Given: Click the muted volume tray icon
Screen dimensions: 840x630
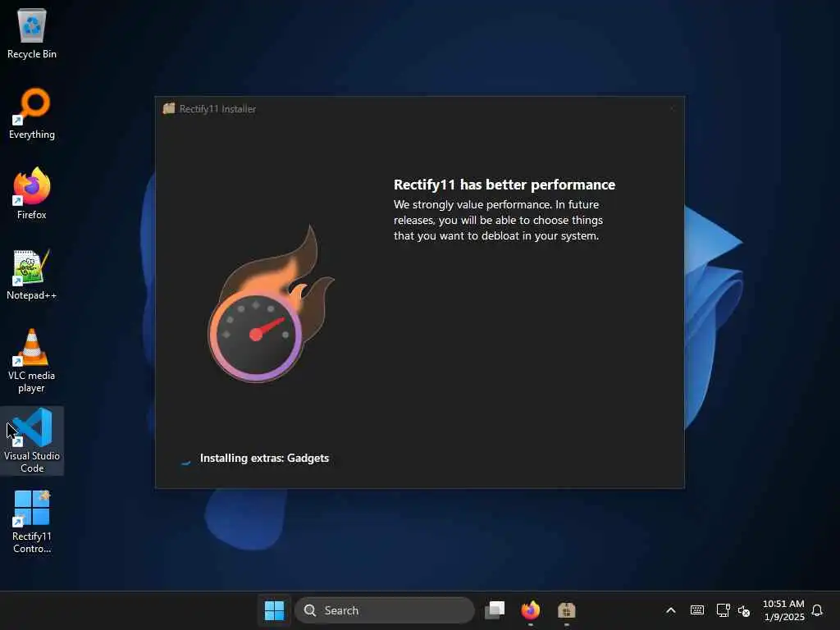Looking at the screenshot, I should tap(744, 610).
